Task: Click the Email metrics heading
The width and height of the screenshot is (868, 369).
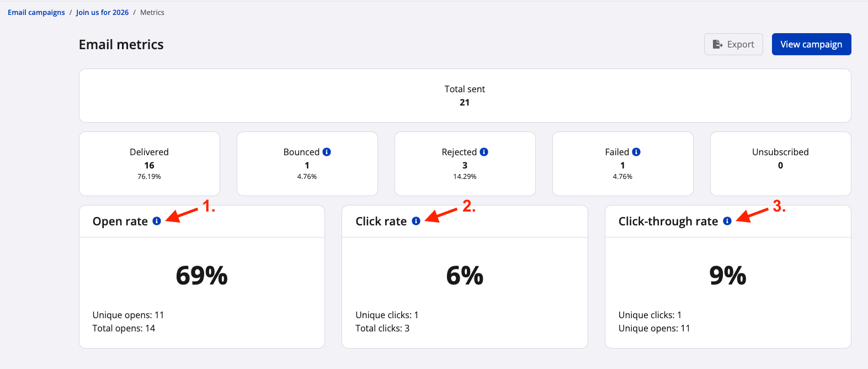Action: point(121,45)
